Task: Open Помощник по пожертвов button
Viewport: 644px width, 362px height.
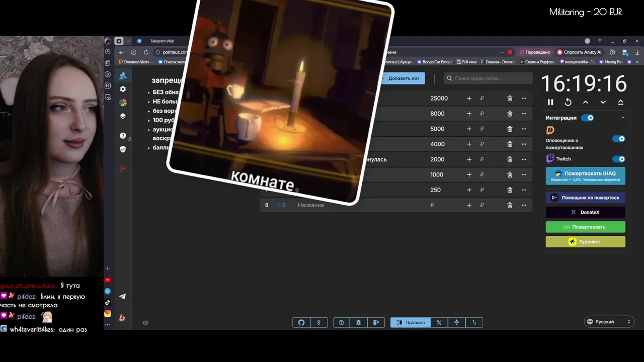Action: [586, 198]
